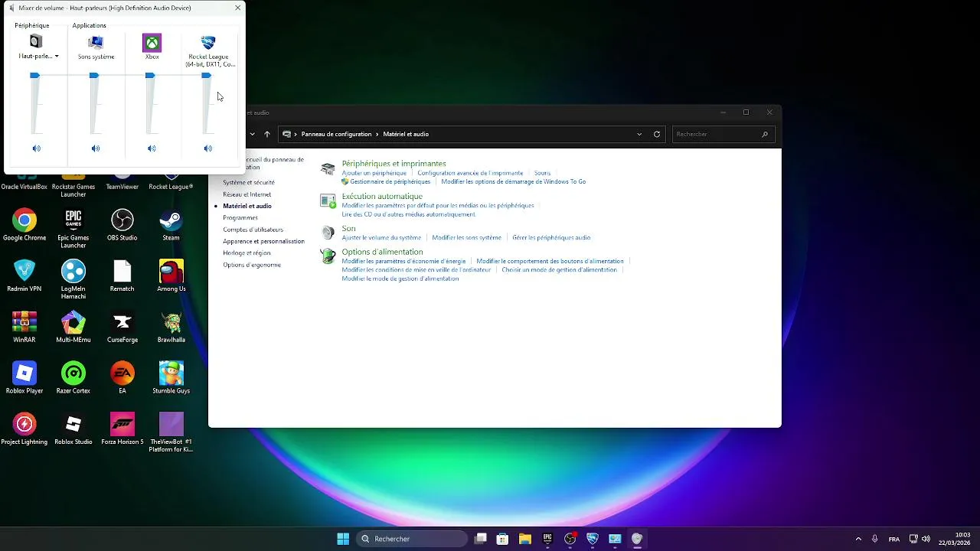Click the Xbox volume slider handle
Viewport: 980px width, 551px height.
150,75
